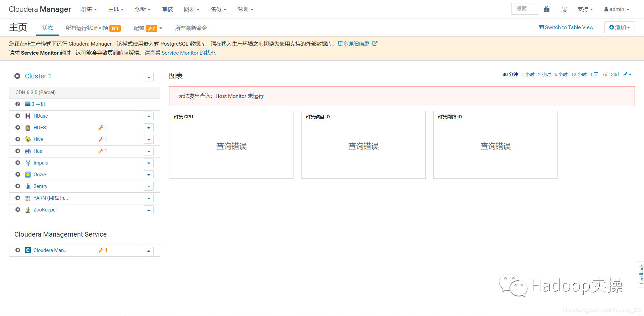This screenshot has width=644, height=316.
Task: Click the Cluster 1 stopped status icon
Action: [17, 76]
